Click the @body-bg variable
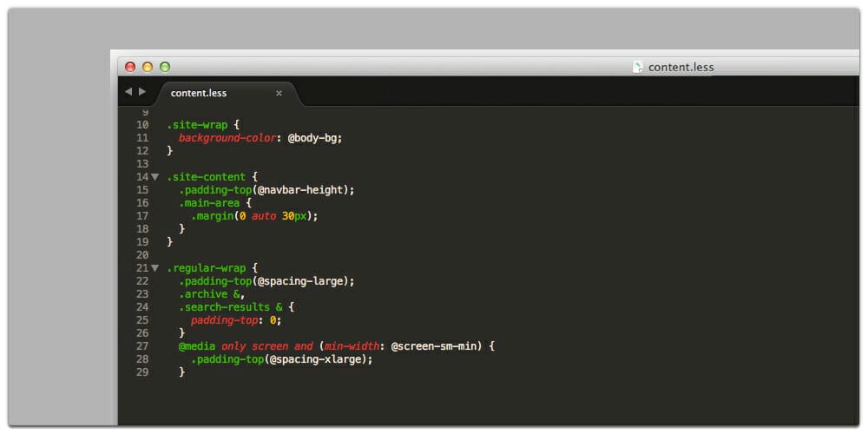 312,138
